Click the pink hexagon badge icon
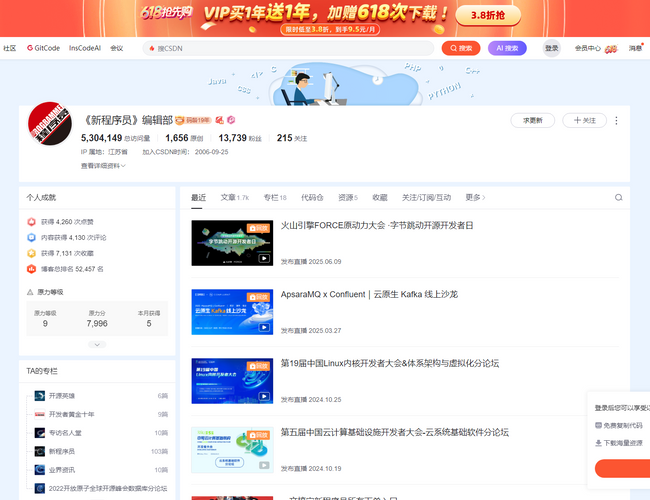650x500 pixels. pyautogui.click(x=231, y=120)
